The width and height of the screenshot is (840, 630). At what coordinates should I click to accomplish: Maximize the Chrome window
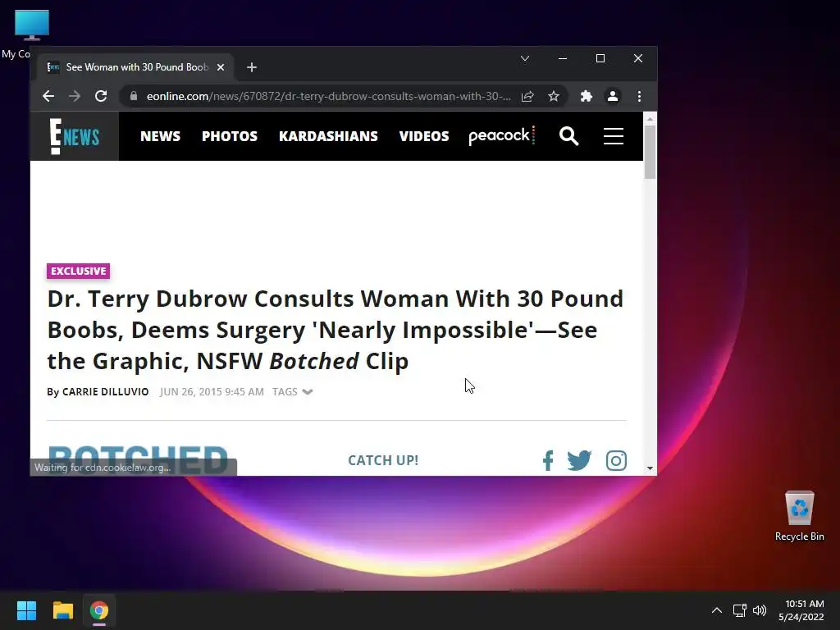tap(600, 58)
